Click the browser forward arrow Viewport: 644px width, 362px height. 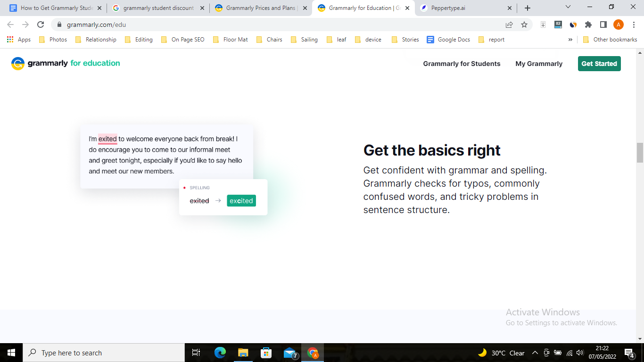click(25, 25)
